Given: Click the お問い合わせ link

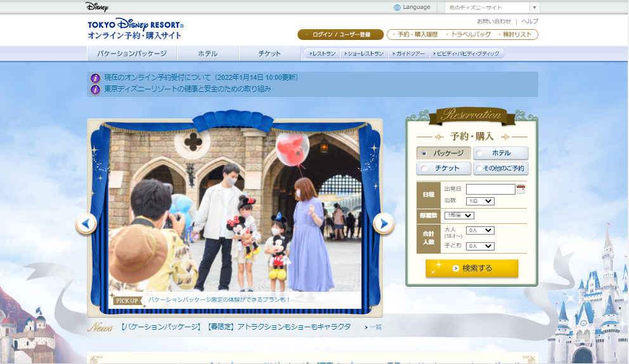Looking at the screenshot, I should click(494, 22).
